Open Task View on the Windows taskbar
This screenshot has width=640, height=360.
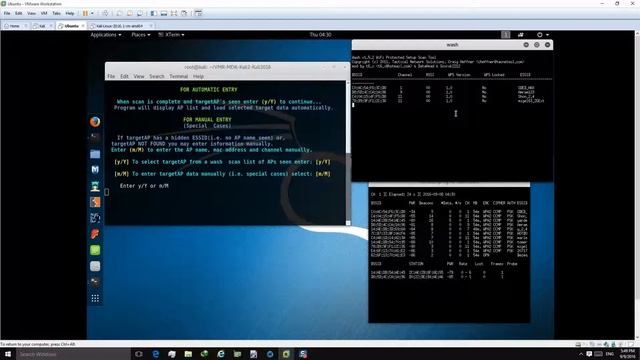[139, 354]
